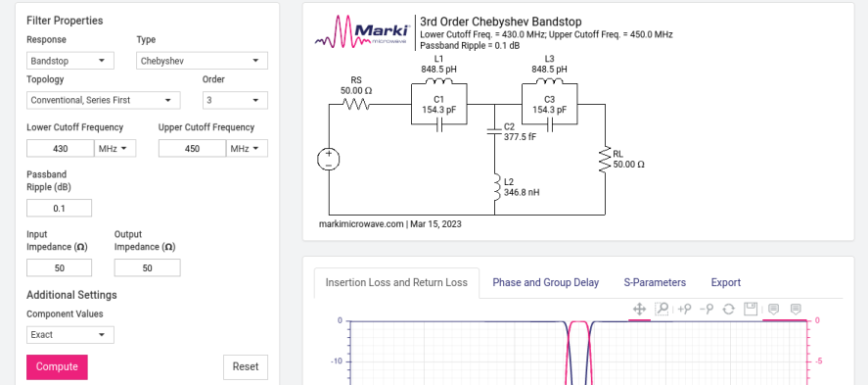Switch to Insertion Loss and Return Loss tab

[396, 282]
